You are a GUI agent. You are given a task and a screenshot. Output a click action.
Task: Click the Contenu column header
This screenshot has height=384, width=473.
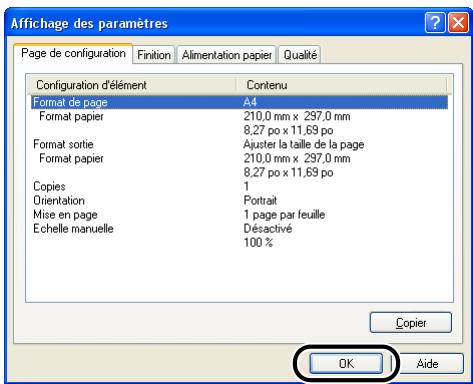[x=342, y=85]
